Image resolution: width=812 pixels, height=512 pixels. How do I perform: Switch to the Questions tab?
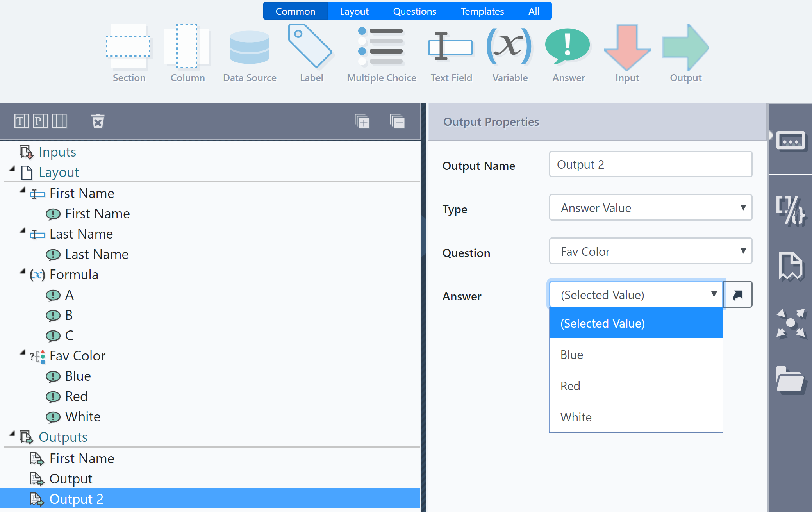[x=414, y=11]
